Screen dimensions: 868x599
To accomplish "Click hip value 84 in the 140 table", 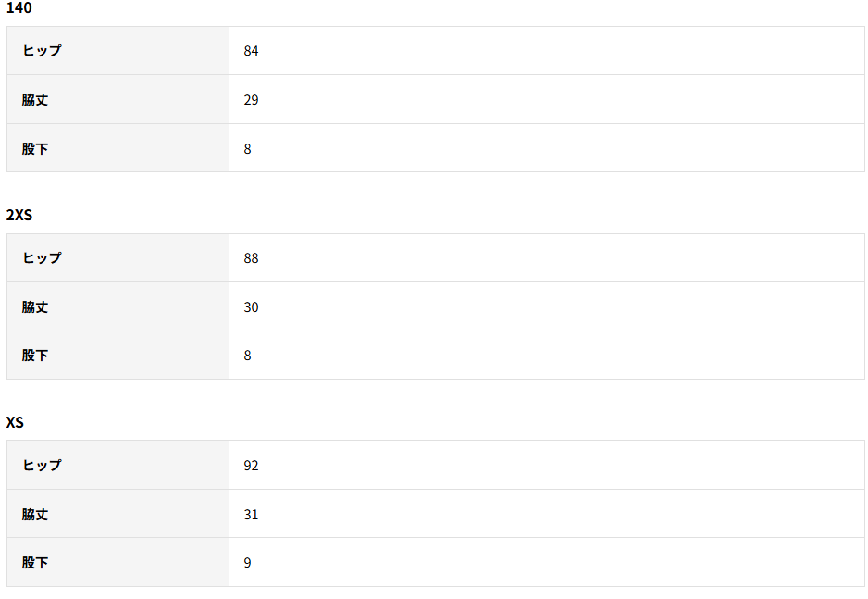I will [x=251, y=51].
